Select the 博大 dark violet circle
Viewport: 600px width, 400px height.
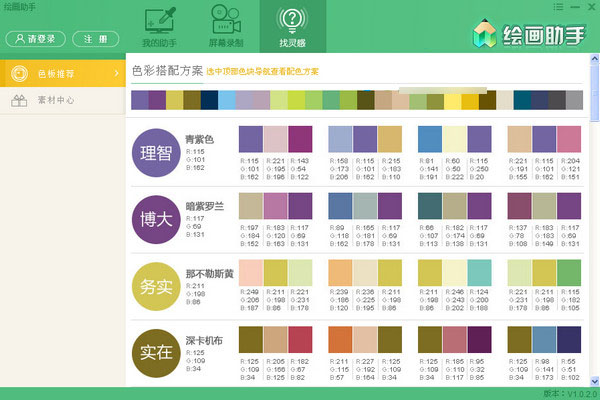pyautogui.click(x=157, y=217)
